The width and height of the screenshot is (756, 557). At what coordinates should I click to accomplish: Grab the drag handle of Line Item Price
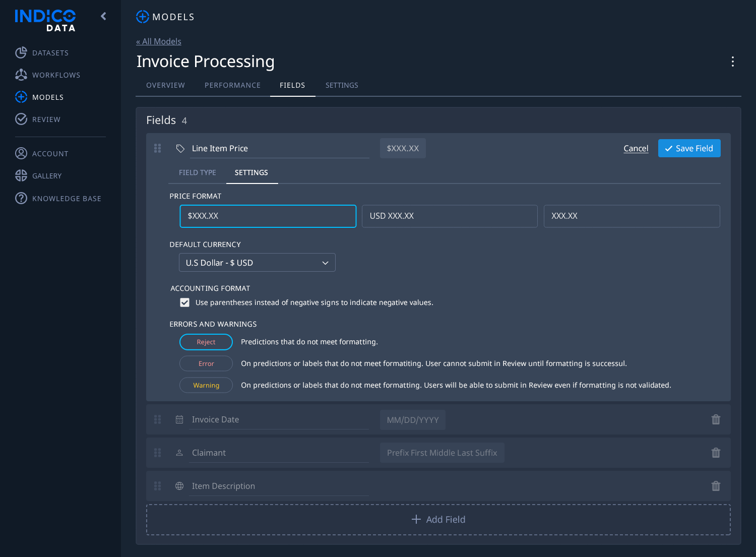(157, 148)
